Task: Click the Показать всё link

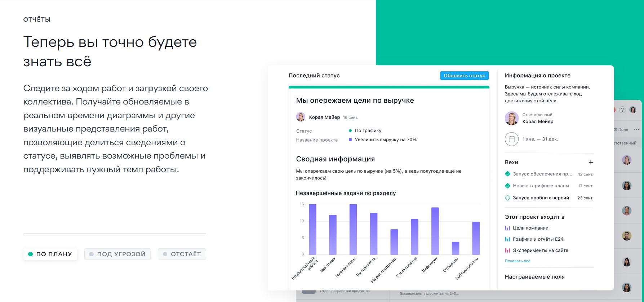Action: pyautogui.click(x=517, y=261)
